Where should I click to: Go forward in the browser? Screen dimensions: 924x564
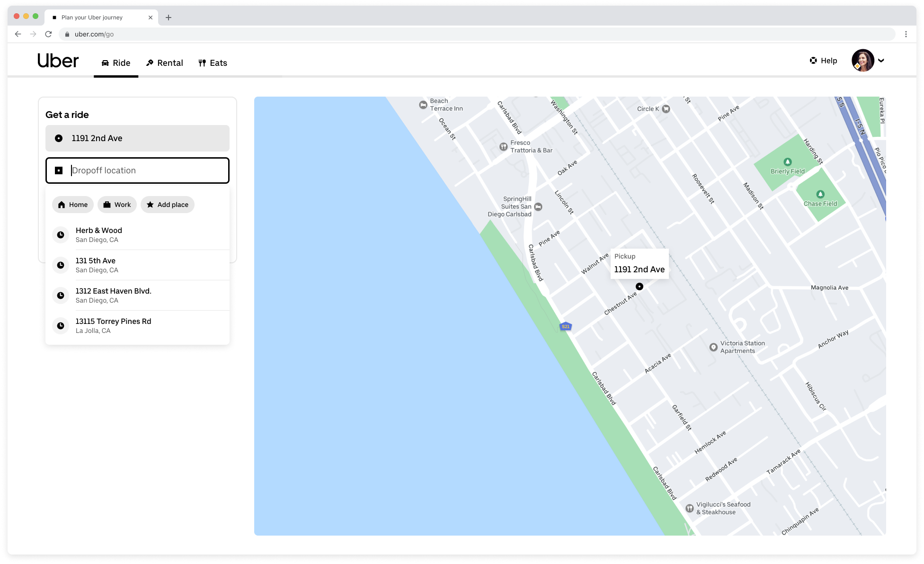click(33, 34)
